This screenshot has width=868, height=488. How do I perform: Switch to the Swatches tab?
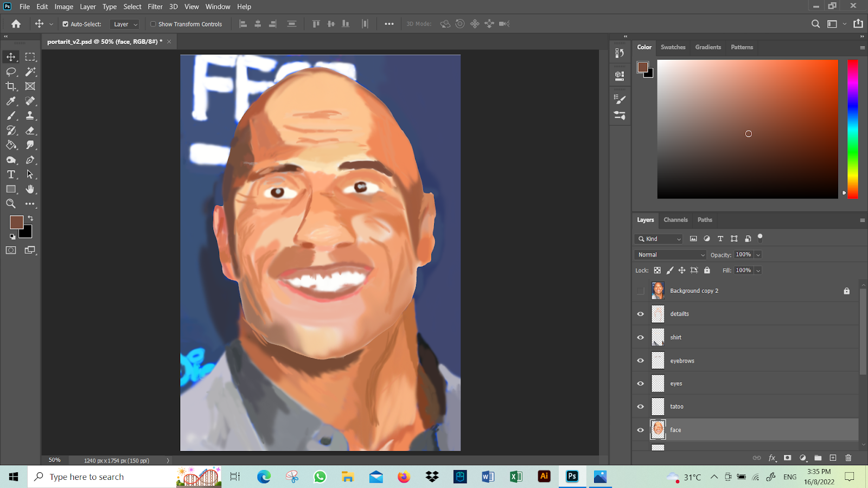673,47
